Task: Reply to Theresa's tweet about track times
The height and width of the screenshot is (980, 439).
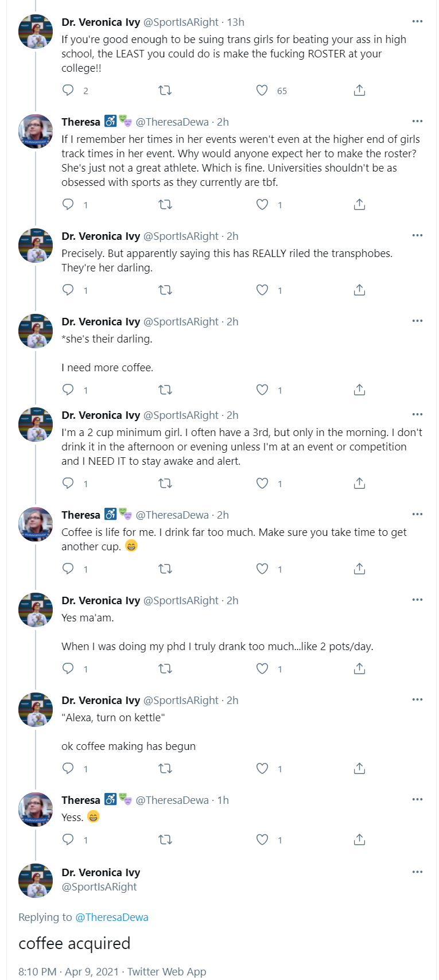Action: point(68,204)
